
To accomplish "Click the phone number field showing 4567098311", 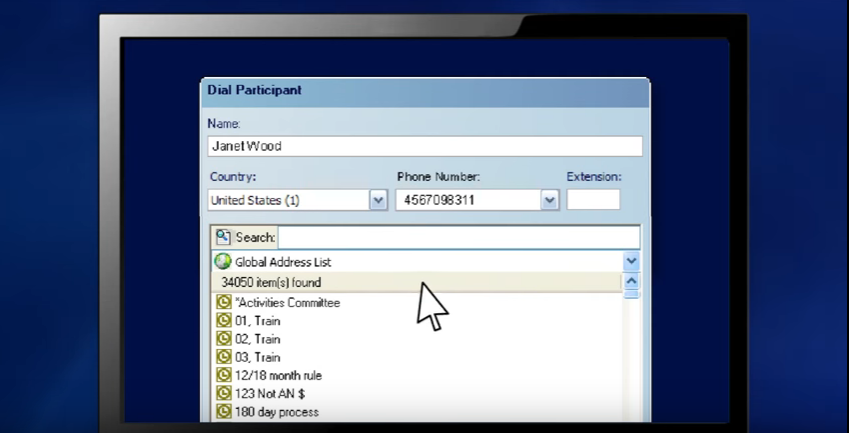I will tap(467, 200).
